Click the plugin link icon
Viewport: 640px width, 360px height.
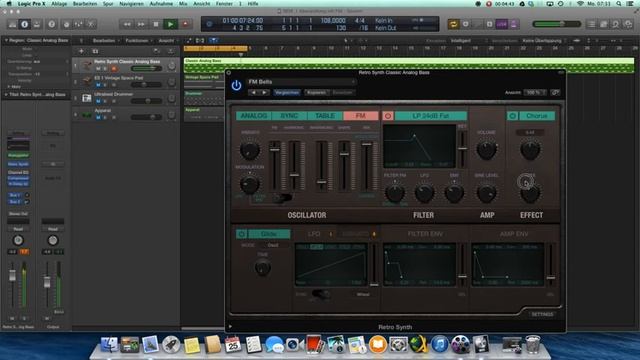click(x=555, y=93)
